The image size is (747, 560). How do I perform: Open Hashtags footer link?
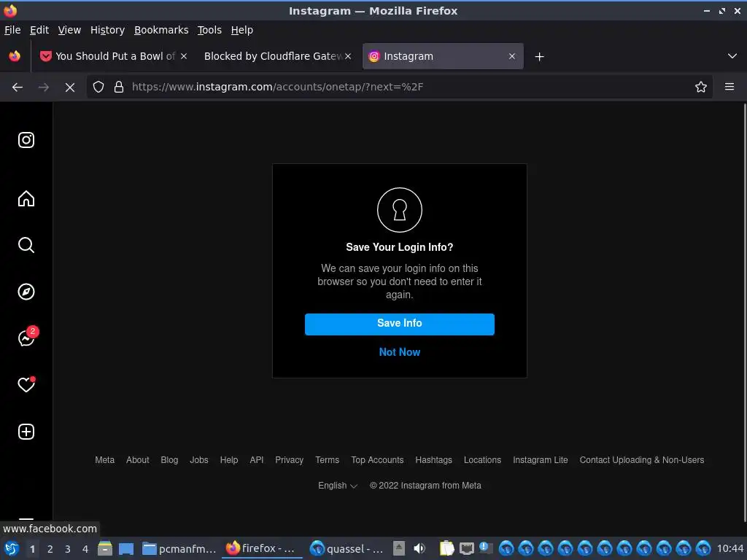click(433, 460)
